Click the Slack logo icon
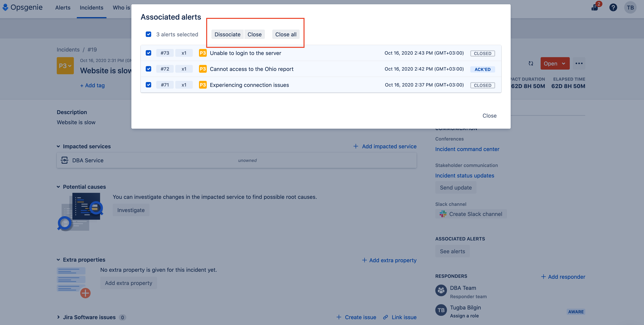This screenshot has height=325, width=644. (443, 214)
